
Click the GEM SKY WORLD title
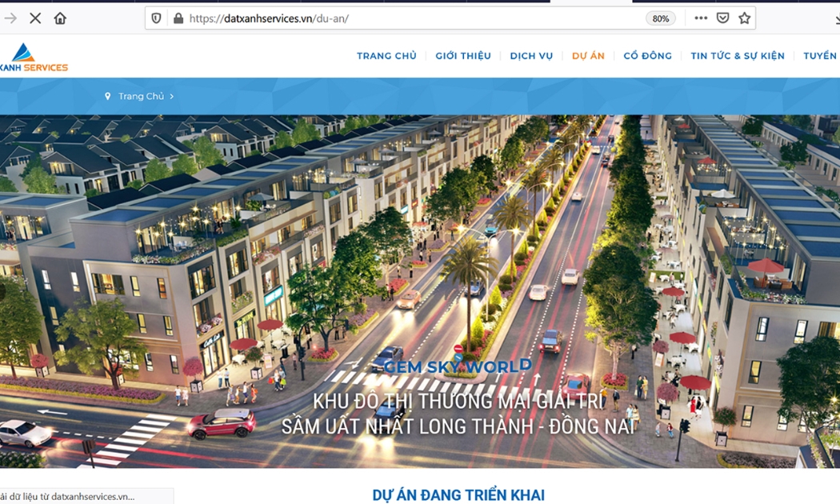tap(458, 366)
